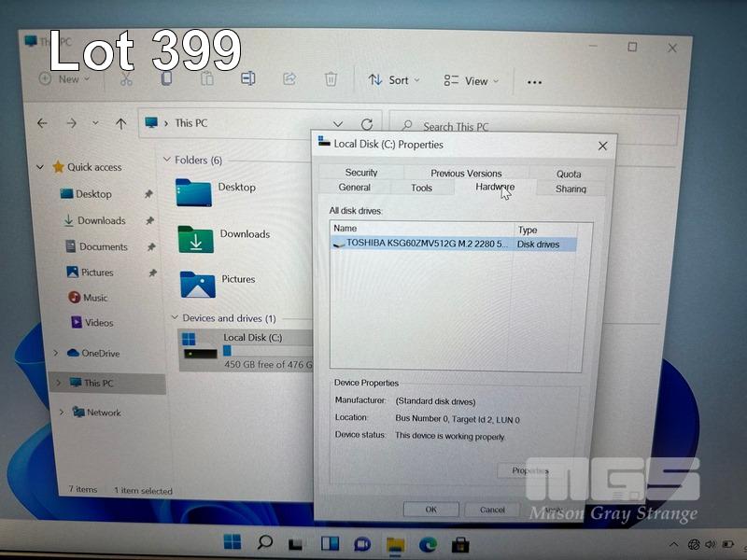Screen dimensions: 747x560
Task: Collapse the Folders (6) section
Action: tap(167, 161)
